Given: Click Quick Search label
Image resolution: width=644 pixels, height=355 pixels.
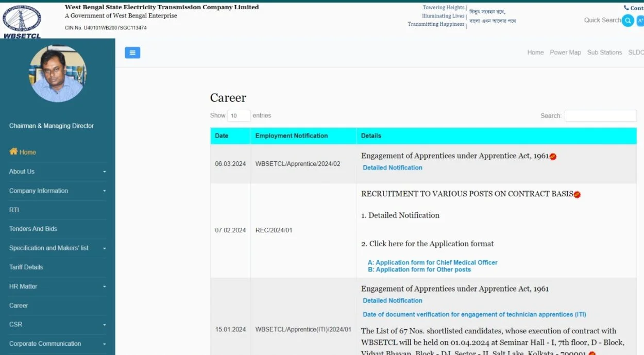Looking at the screenshot, I should click(602, 20).
